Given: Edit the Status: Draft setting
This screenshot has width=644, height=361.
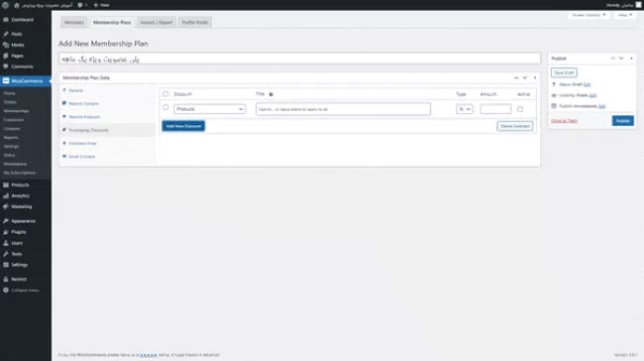Looking at the screenshot, I should point(587,84).
